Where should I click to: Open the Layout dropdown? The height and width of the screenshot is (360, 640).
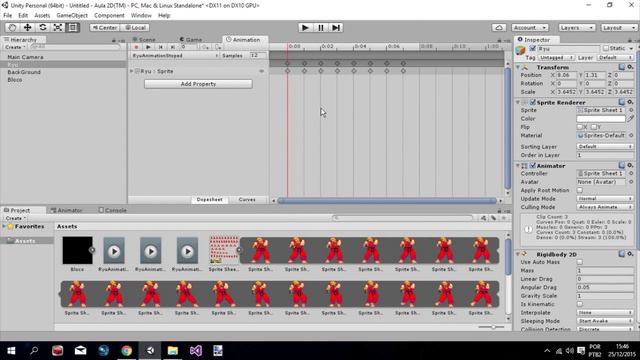click(x=619, y=27)
